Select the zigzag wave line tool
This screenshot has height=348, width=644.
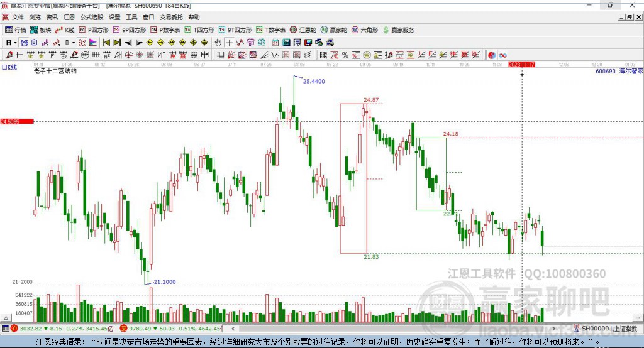pyautogui.click(x=275, y=55)
